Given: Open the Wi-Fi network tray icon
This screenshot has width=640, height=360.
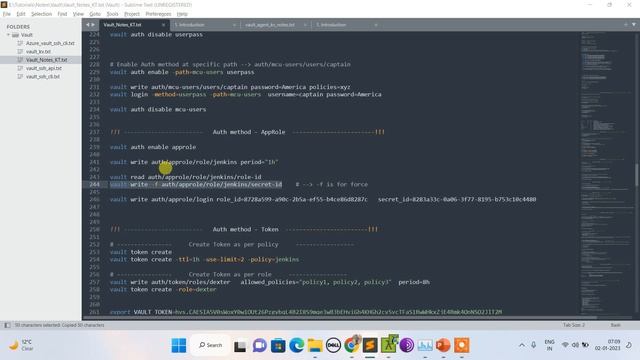Looking at the screenshot, I should [565, 345].
